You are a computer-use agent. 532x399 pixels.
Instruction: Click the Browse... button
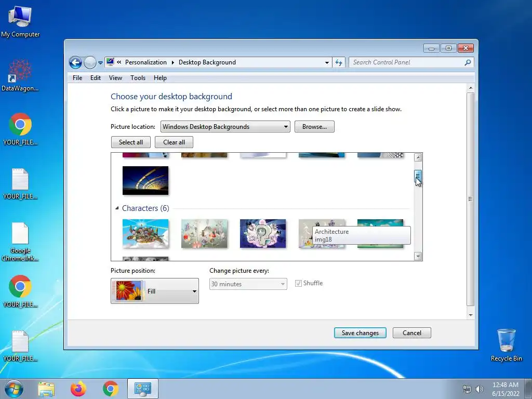point(314,127)
